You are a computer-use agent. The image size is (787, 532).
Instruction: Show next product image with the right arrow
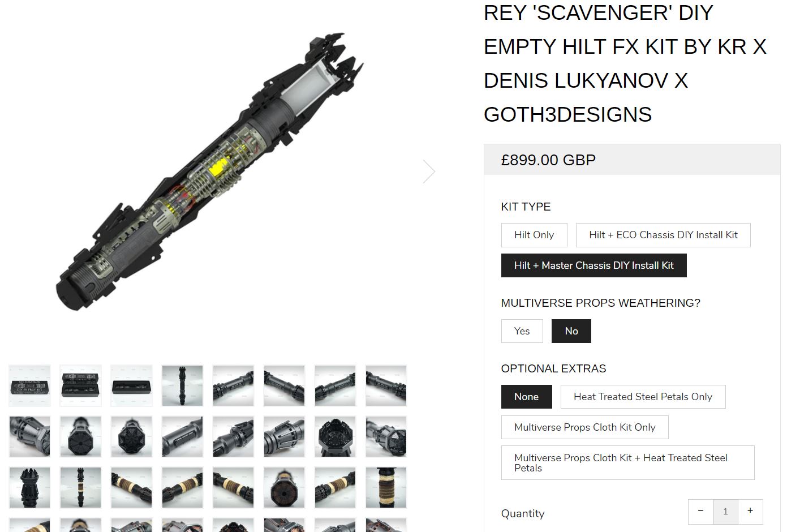(429, 171)
